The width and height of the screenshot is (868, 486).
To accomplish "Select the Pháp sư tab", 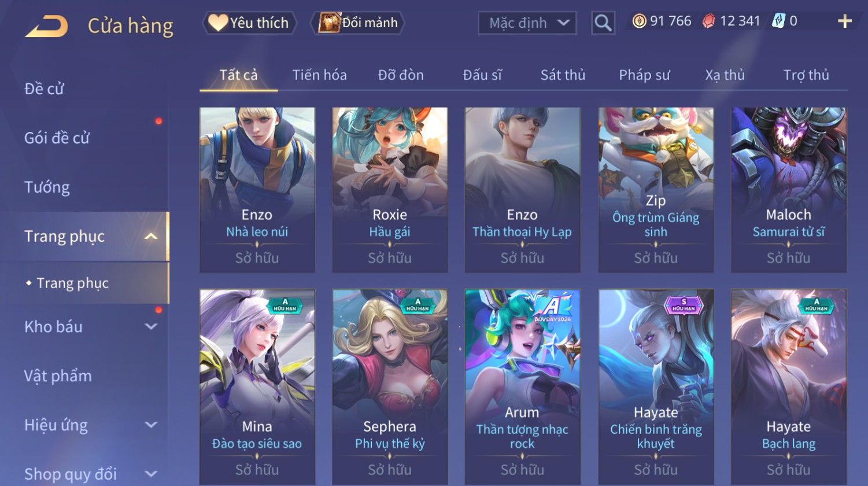I will point(644,75).
